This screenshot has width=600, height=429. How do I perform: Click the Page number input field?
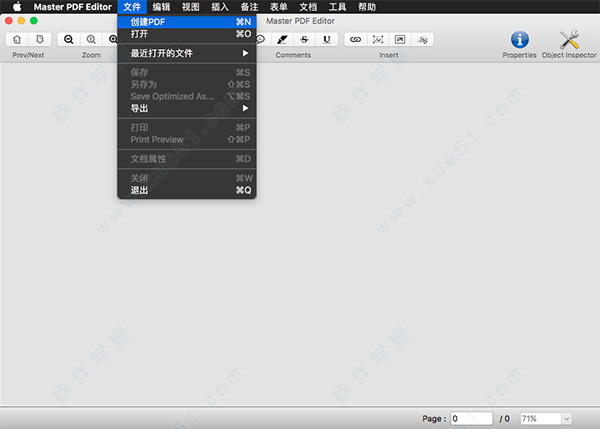471,418
